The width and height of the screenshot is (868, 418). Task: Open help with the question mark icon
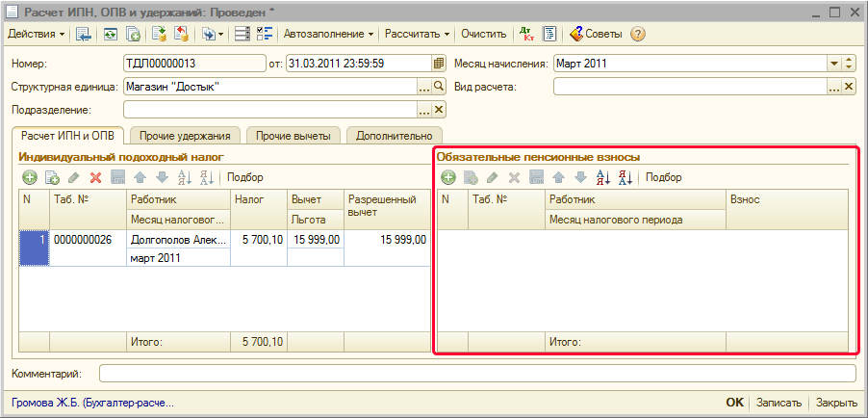(637, 34)
